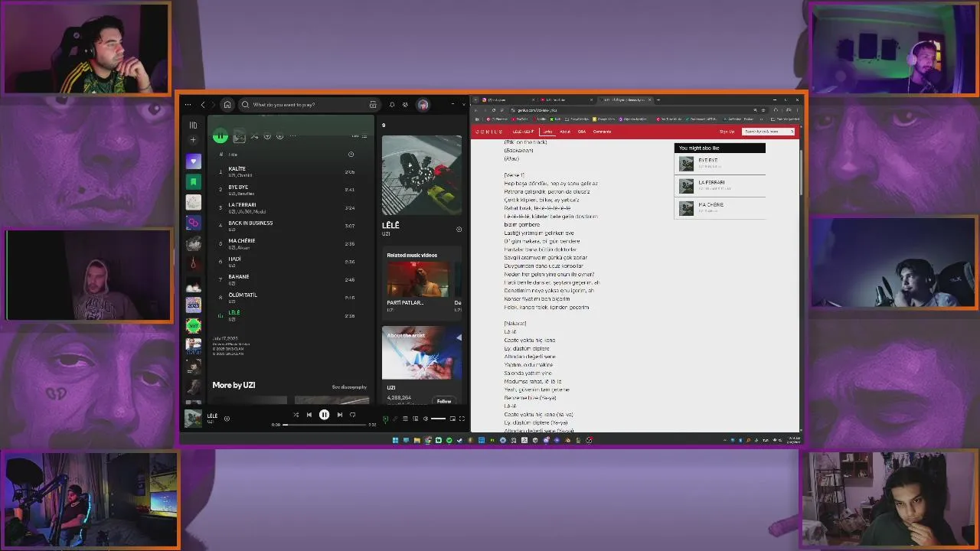Pause playback in bottom player

(324, 415)
